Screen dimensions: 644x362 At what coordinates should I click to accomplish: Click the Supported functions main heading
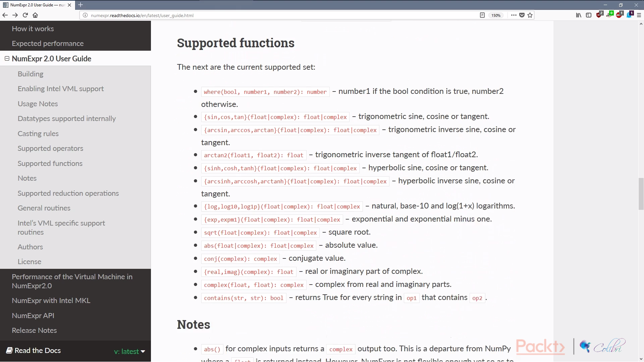235,43
